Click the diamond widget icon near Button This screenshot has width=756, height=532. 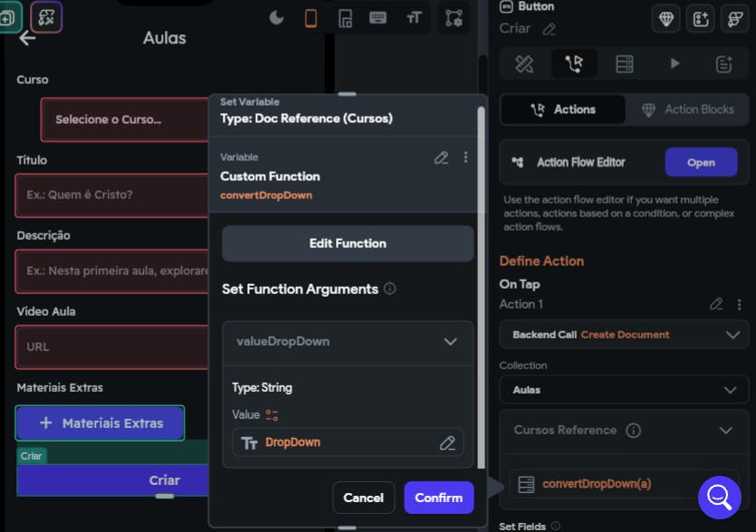pos(665,18)
